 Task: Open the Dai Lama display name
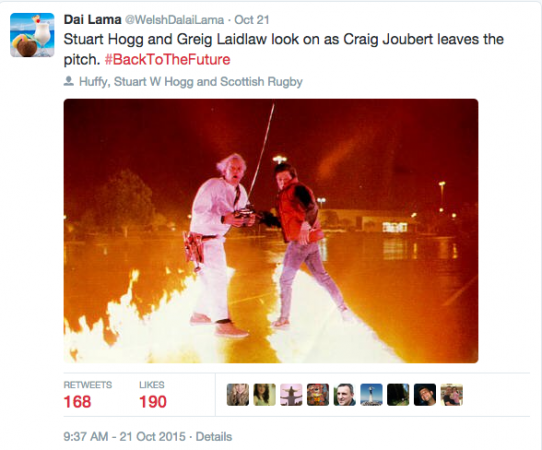(x=92, y=20)
